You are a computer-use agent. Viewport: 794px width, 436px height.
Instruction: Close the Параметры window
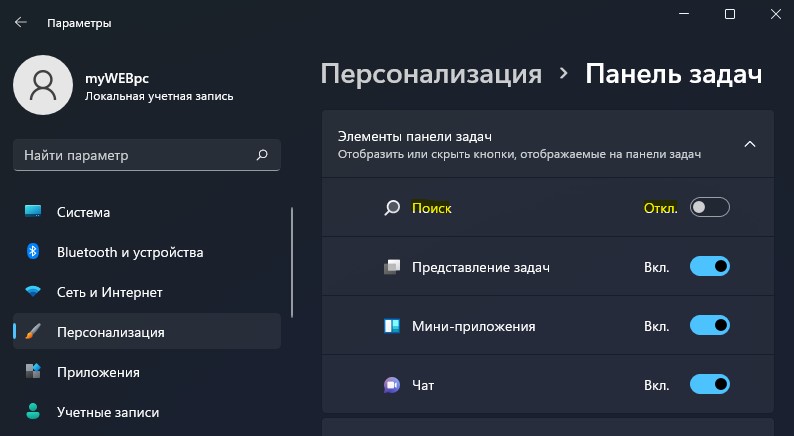pos(776,14)
